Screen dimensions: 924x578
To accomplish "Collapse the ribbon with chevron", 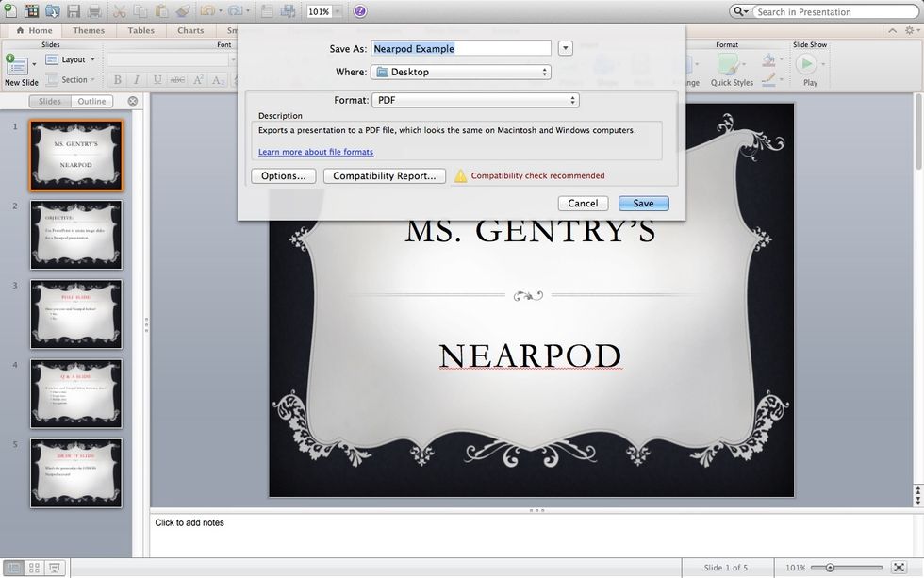I will coord(893,30).
